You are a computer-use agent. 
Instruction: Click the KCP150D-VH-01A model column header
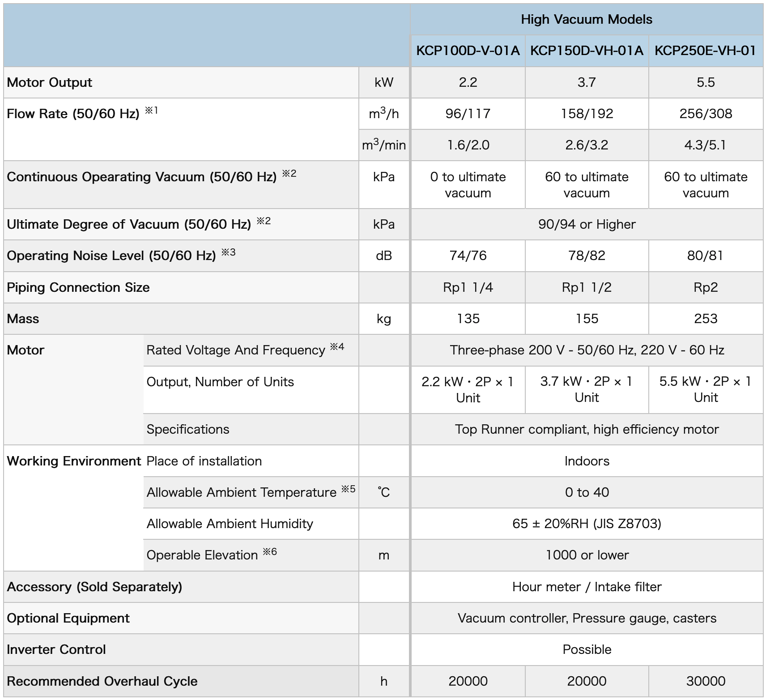(586, 51)
